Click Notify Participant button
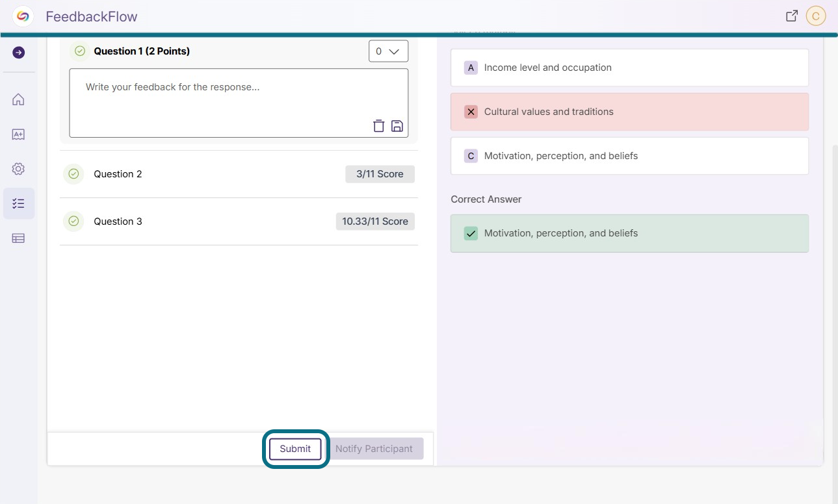Image resolution: width=838 pixels, height=504 pixels. tap(374, 449)
